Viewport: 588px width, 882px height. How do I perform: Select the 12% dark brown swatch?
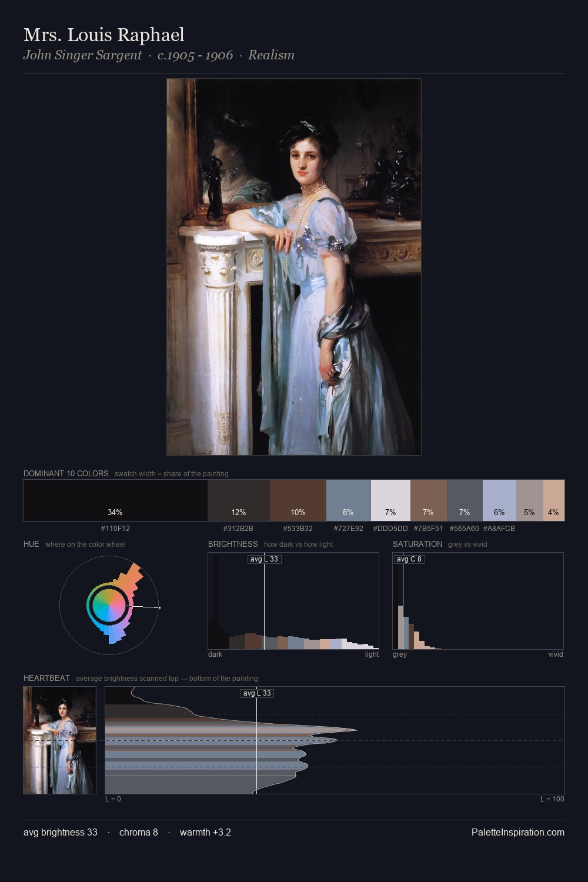coord(239,500)
